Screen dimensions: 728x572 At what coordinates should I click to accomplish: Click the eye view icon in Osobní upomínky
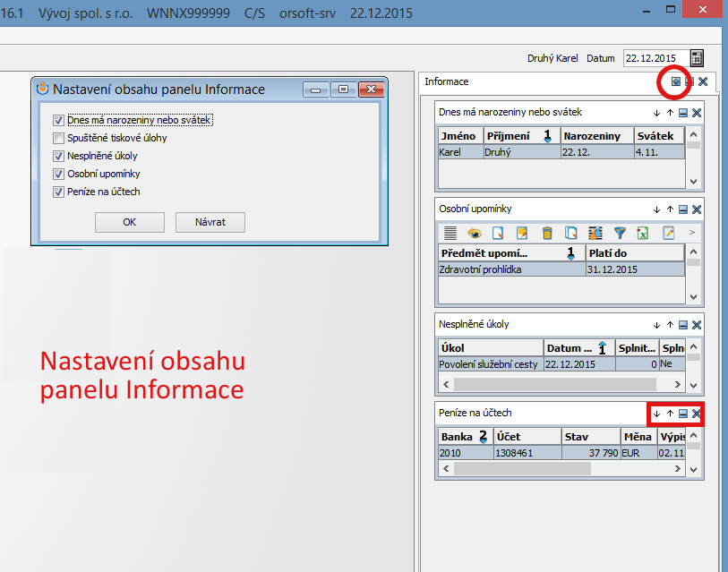click(x=475, y=233)
